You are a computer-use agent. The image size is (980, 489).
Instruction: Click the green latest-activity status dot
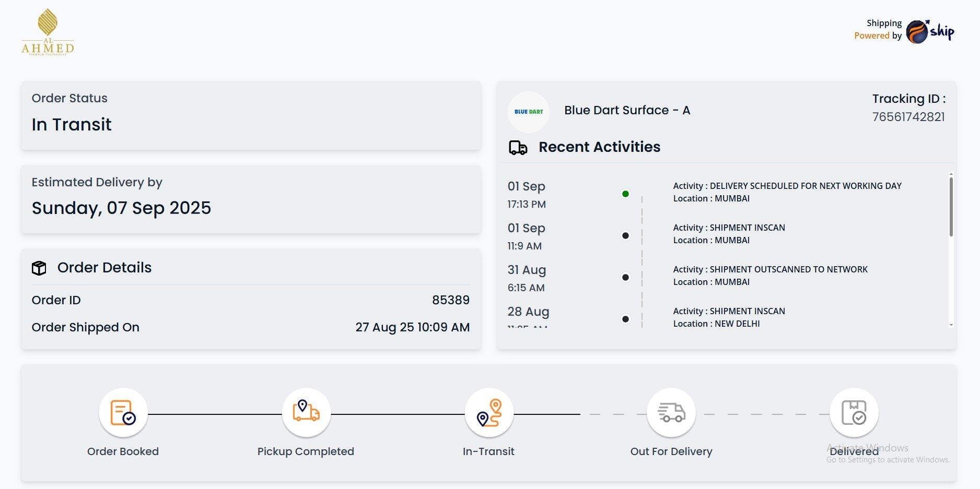[625, 194]
